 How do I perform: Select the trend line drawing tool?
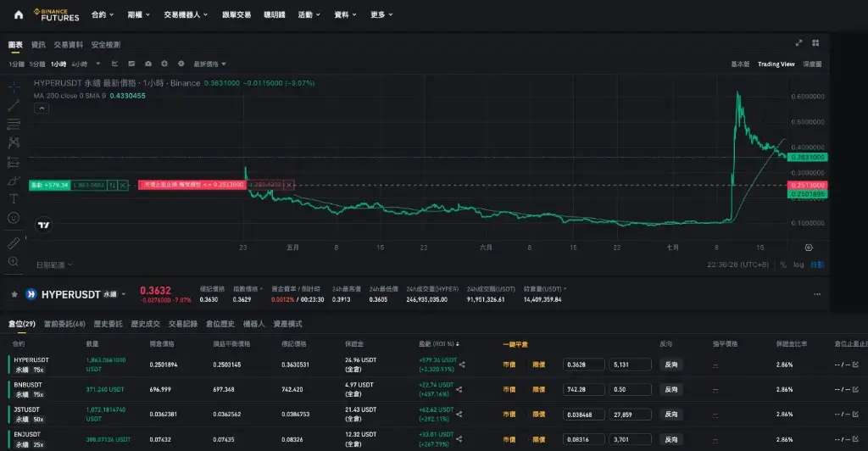pos(14,105)
